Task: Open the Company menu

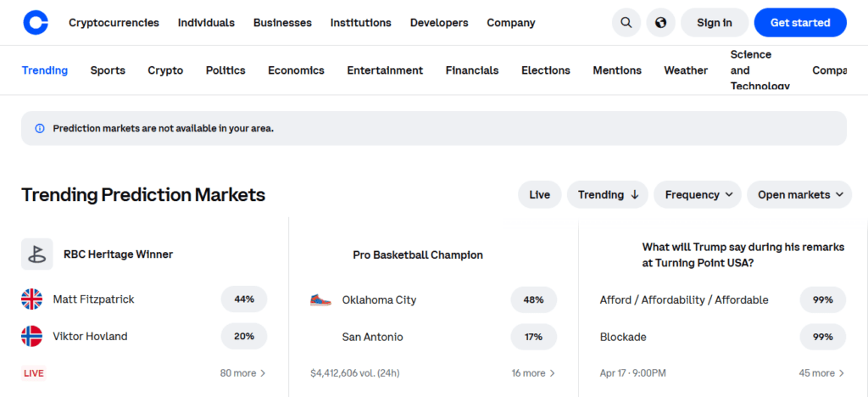Action: coord(511,23)
